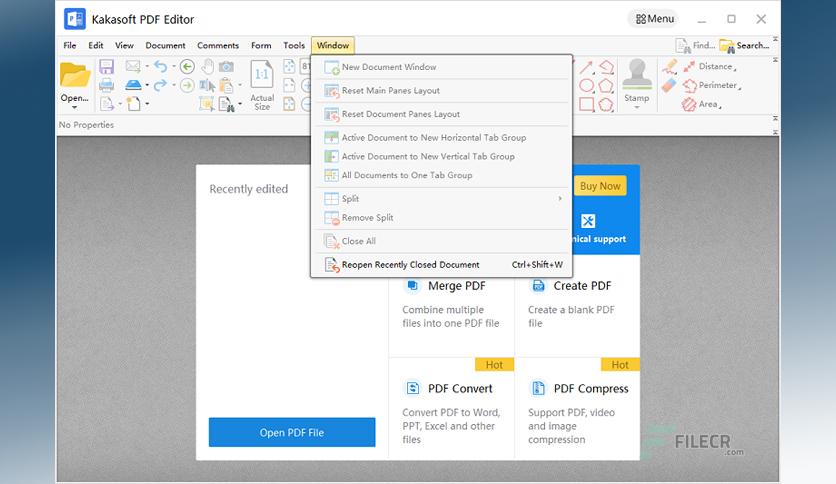Image resolution: width=836 pixels, height=484 pixels.
Task: Click the Next View circled arrow
Action: (x=187, y=85)
